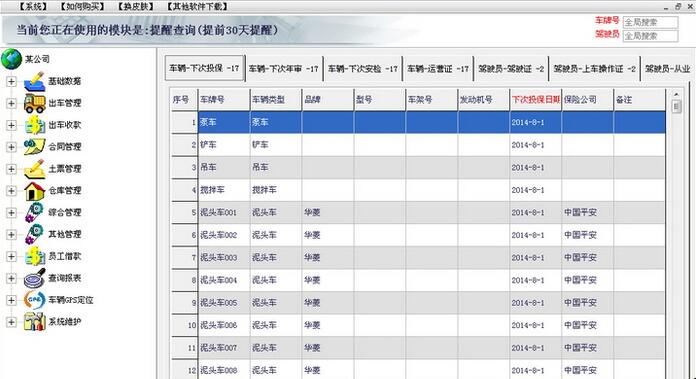Click the 综合管理 gear icon
This screenshot has width=696, height=379.
click(x=34, y=212)
